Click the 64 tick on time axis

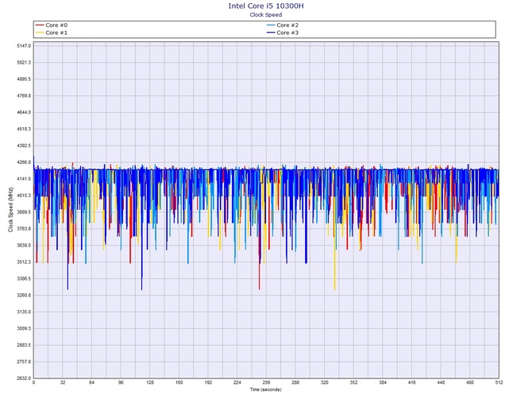[91, 382]
